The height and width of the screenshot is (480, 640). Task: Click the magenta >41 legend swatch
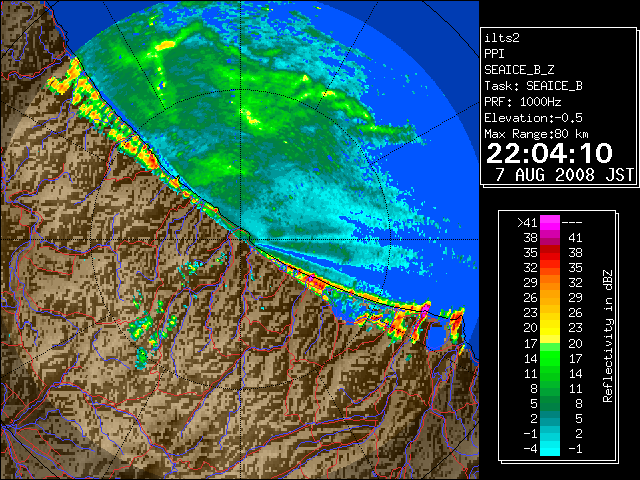pos(550,222)
